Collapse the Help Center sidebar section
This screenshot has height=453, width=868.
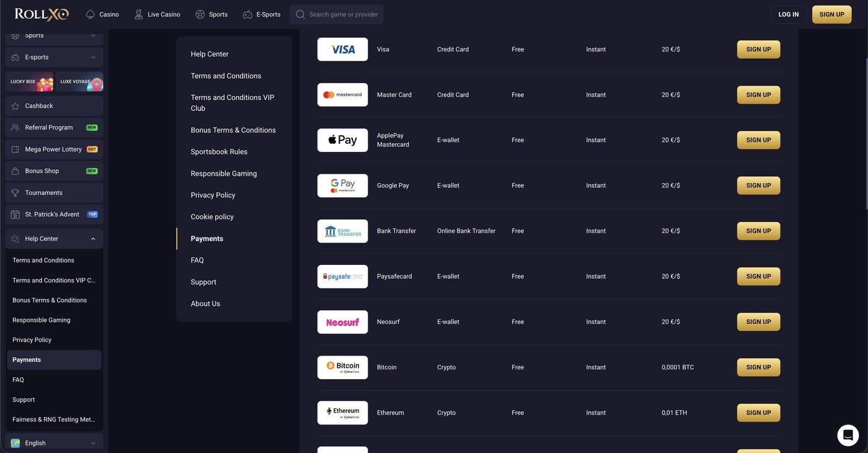(55, 239)
